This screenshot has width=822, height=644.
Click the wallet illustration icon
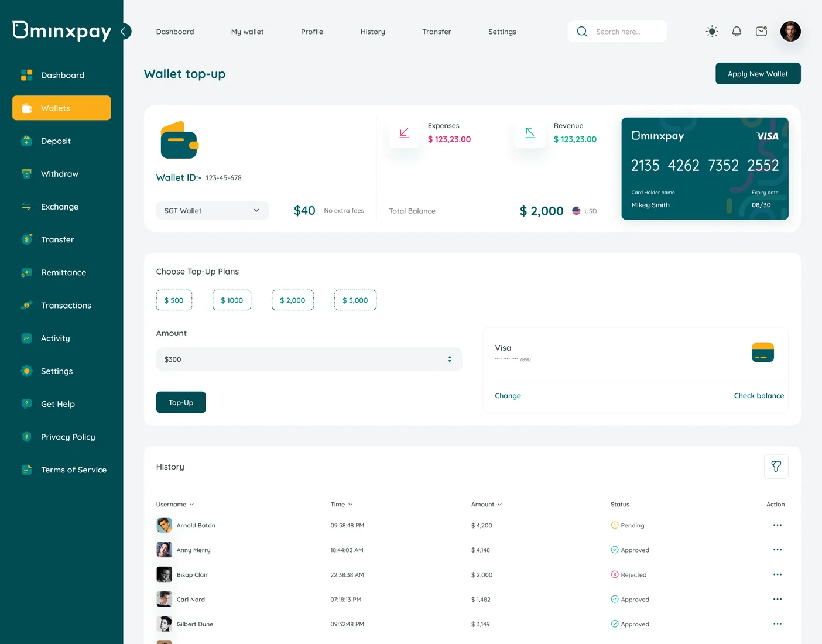pos(180,140)
